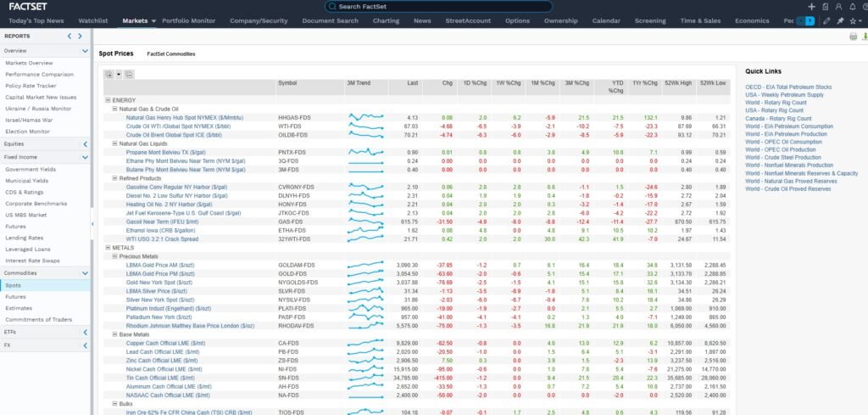Click the plus icon to add new tab
The image size is (868, 415).
811,6
